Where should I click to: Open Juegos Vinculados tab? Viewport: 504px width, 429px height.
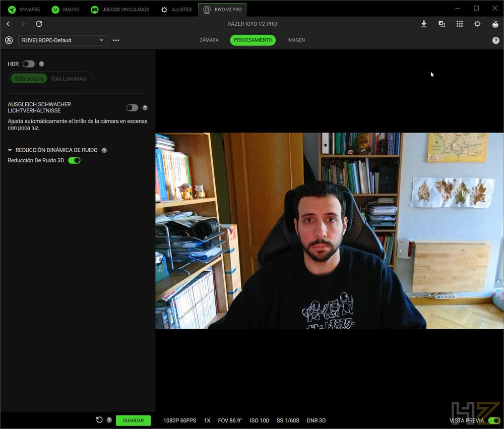click(120, 10)
